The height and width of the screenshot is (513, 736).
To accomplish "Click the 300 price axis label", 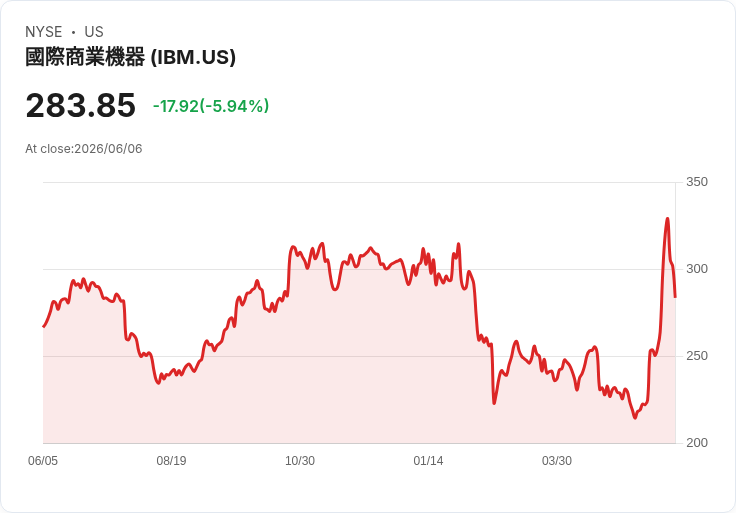I will [697, 268].
